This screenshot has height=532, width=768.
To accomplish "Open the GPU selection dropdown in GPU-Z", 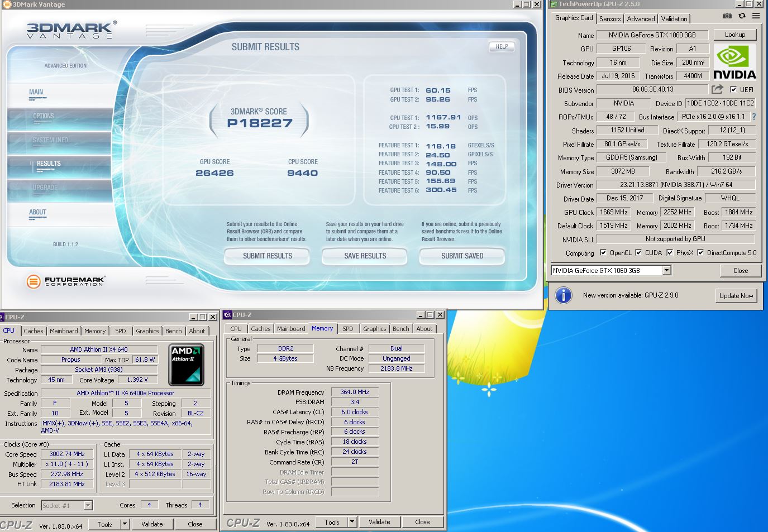I will tap(666, 271).
